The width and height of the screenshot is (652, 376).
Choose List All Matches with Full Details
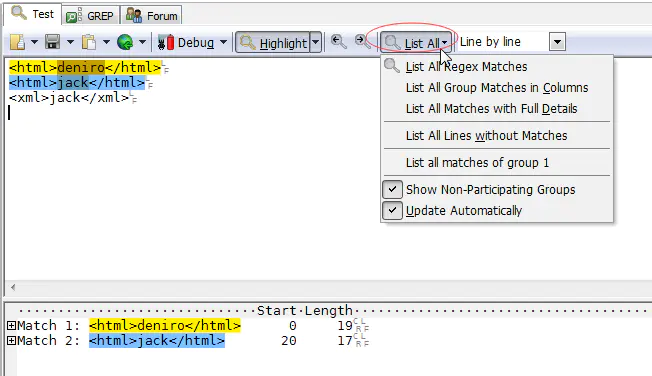(x=497, y=109)
